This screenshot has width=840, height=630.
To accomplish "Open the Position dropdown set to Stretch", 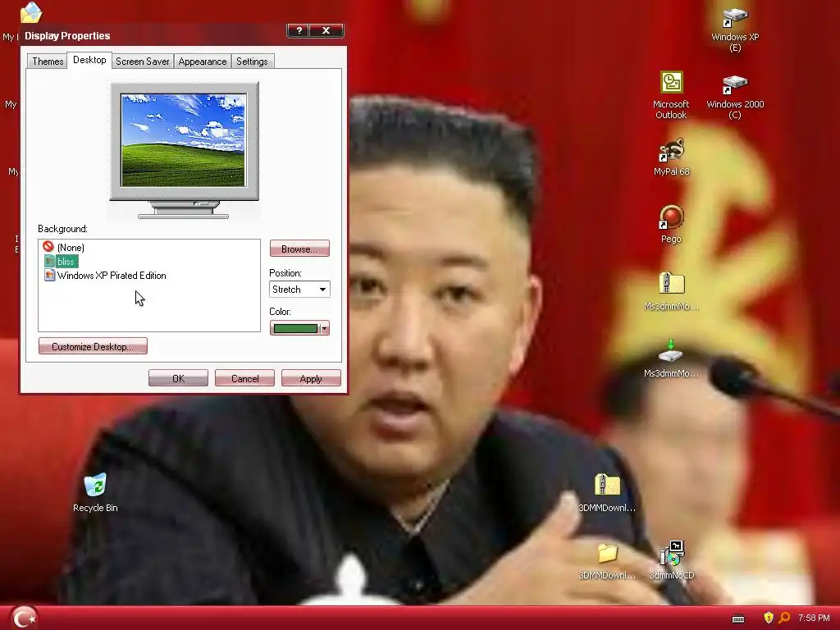I will (299, 290).
